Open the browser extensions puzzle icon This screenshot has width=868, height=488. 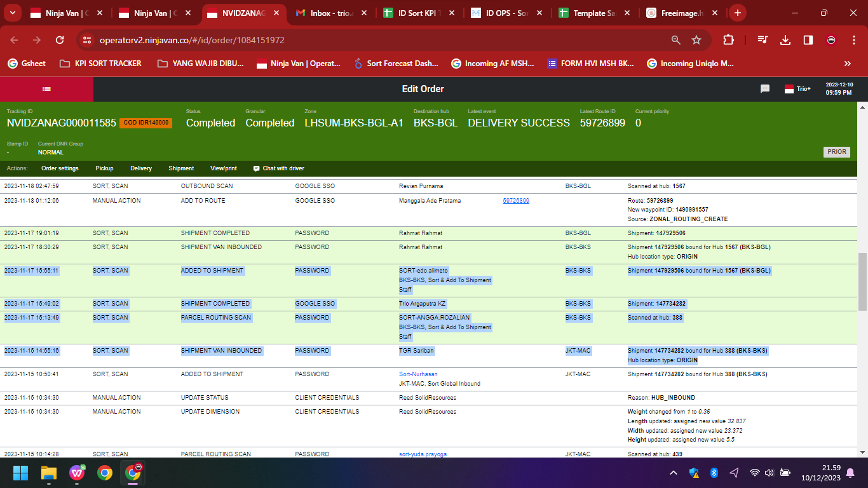tap(728, 40)
